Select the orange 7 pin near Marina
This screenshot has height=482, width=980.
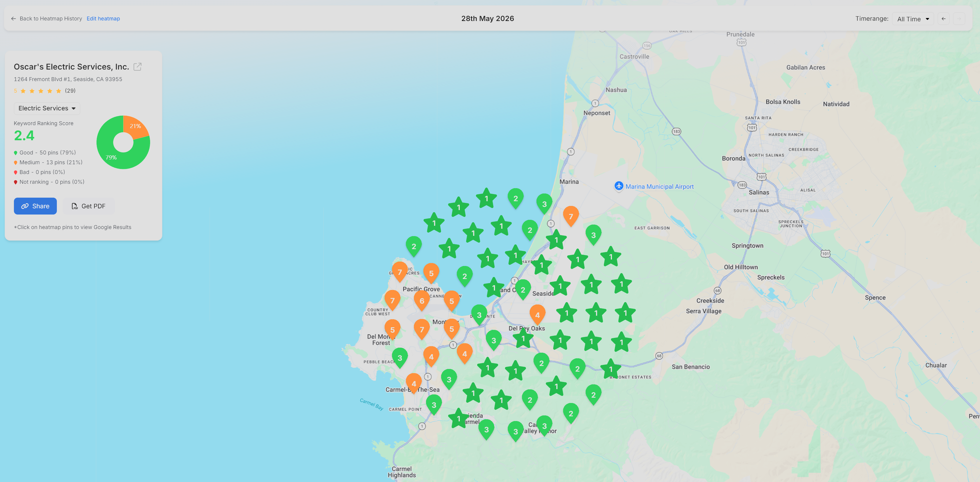pyautogui.click(x=571, y=216)
